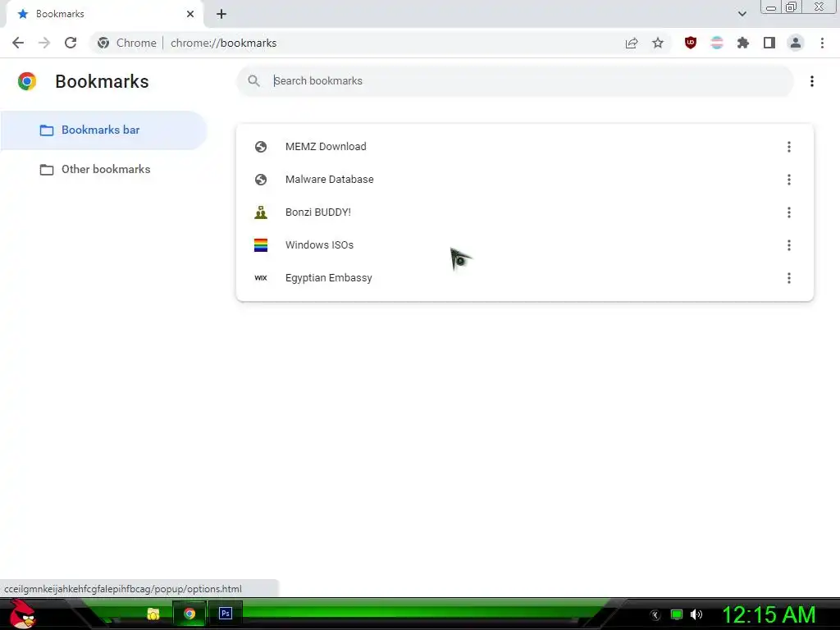
Task: Open the file explorer taskbar icon
Action: (x=153, y=614)
